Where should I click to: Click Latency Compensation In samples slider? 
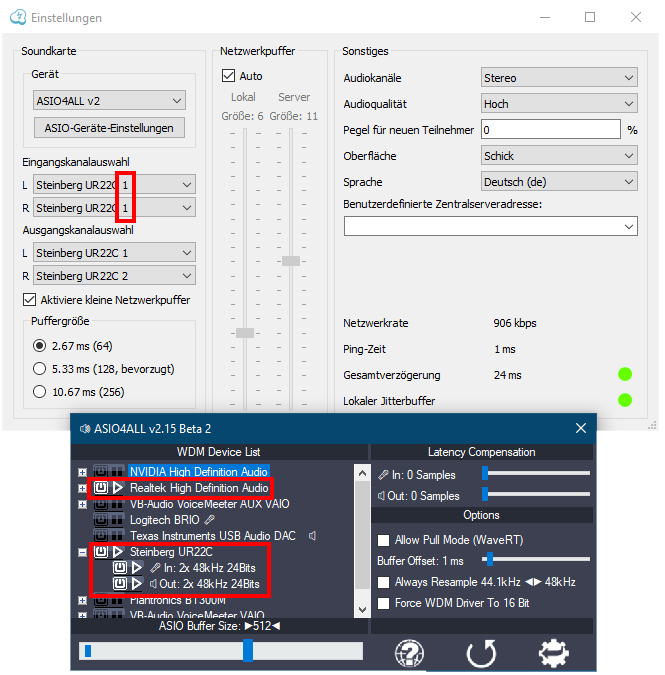485,473
